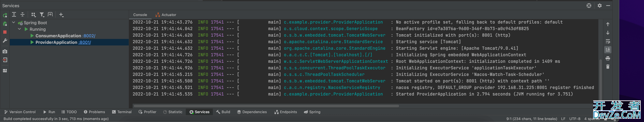Open the Add Service plus menu
644x122 pixels.
coord(61,14)
